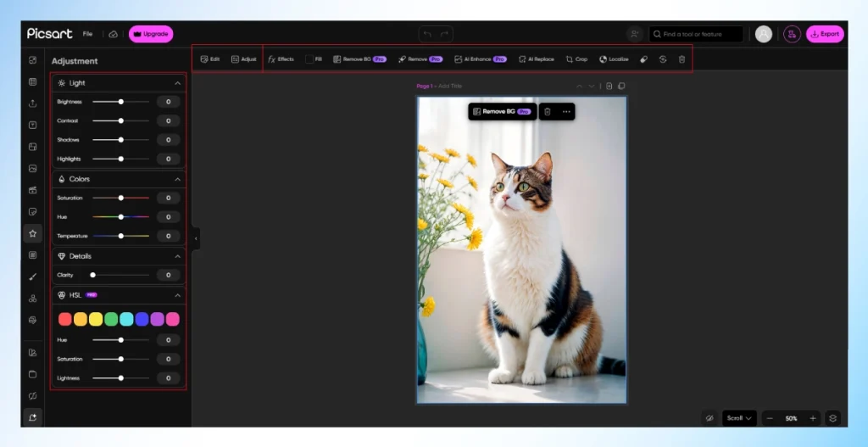Click the replace image icon in toolbar
The width and height of the screenshot is (868, 447).
point(663,59)
